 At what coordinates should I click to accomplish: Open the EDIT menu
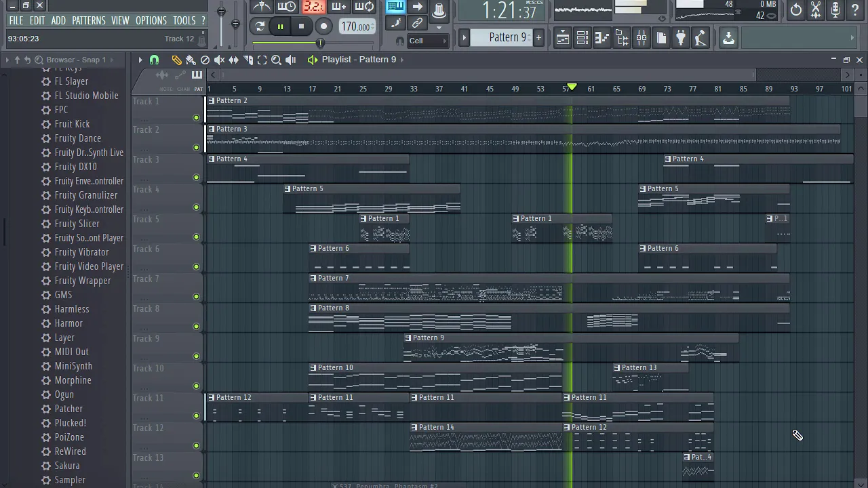(x=37, y=20)
